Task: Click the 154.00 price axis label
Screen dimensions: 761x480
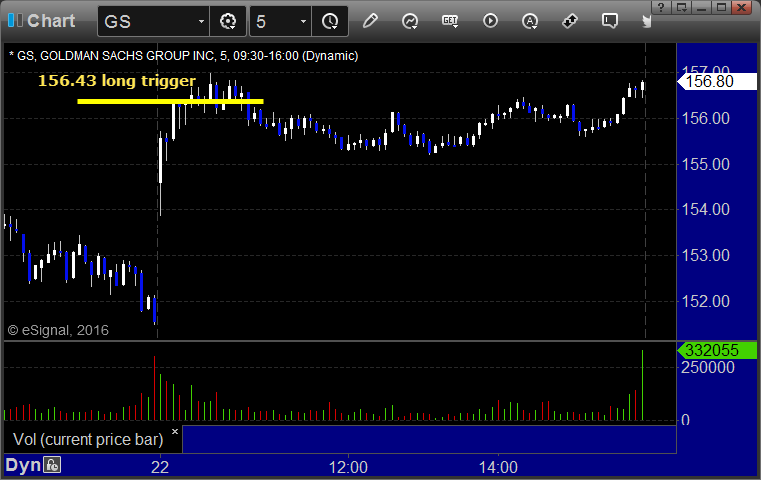Action: coord(706,209)
